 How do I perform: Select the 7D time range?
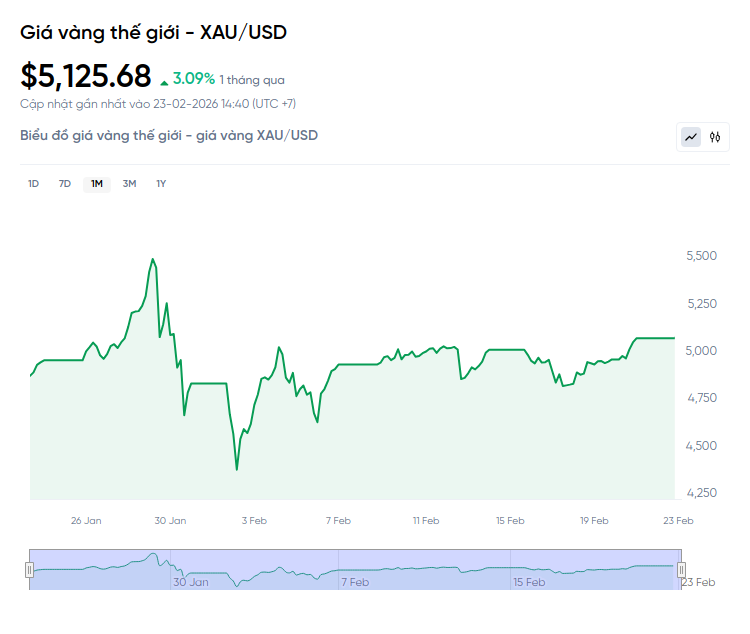[65, 183]
